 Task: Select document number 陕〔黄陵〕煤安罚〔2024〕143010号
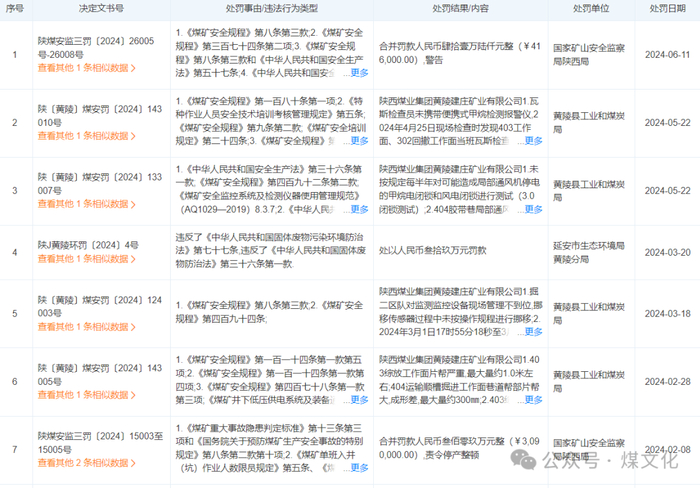[x=100, y=116]
